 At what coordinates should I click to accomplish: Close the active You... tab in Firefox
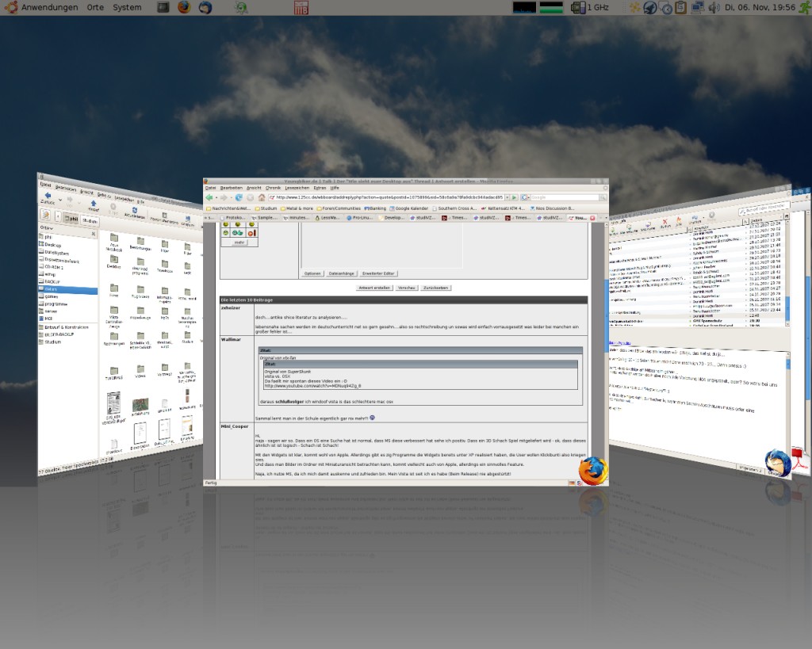(592, 218)
